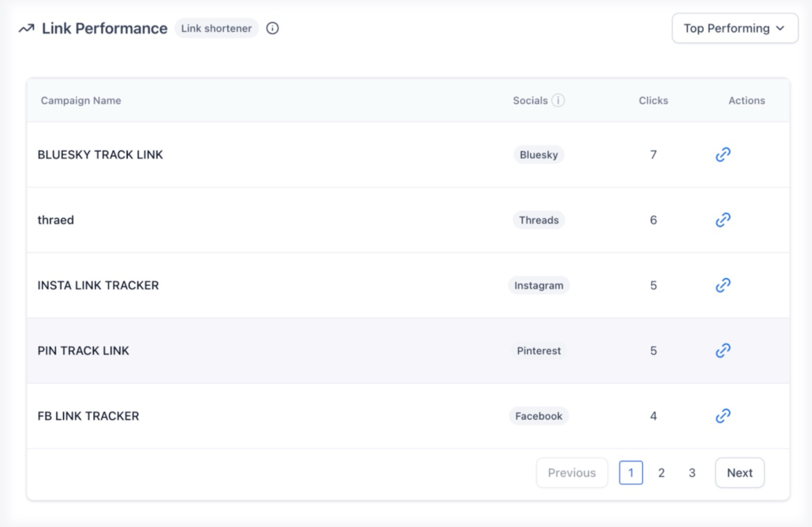The image size is (812, 527).
Task: Go to page 2 of results
Action: 661,473
